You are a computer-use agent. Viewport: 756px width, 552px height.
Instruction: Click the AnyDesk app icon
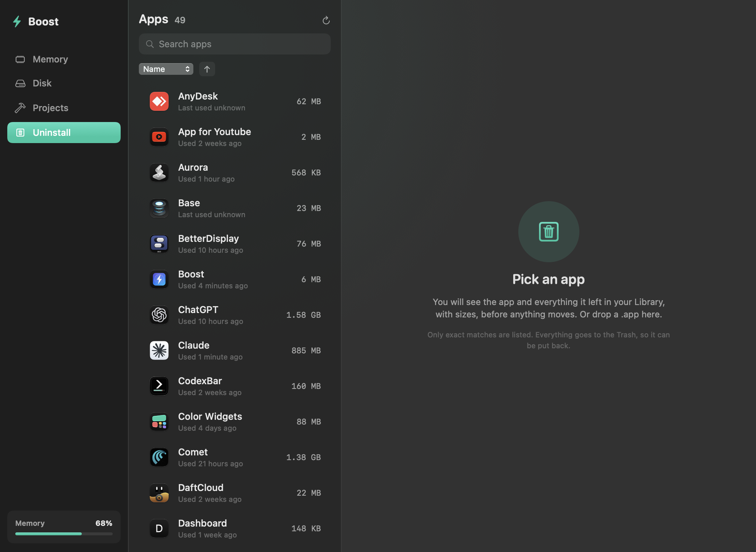point(159,101)
